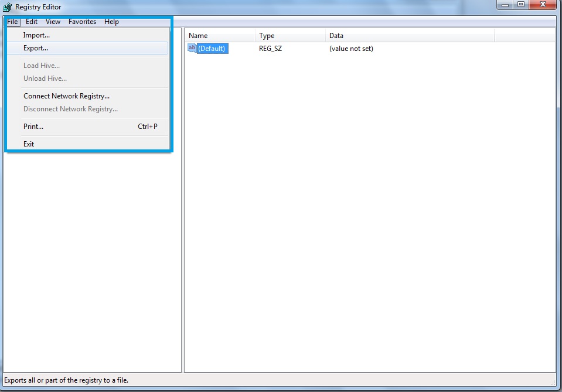Sort by the Type column header
This screenshot has height=392, width=562.
290,36
